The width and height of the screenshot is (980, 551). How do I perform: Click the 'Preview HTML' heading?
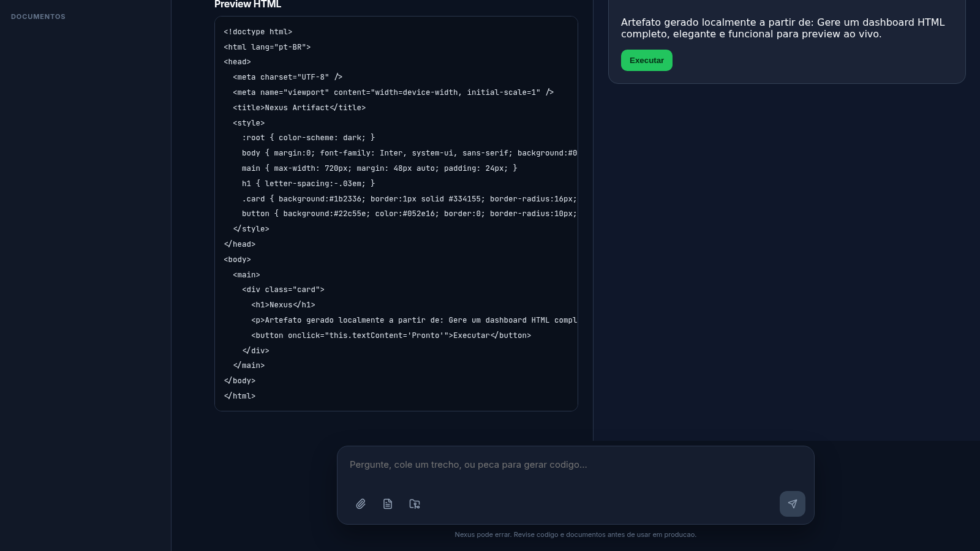coord(247,4)
